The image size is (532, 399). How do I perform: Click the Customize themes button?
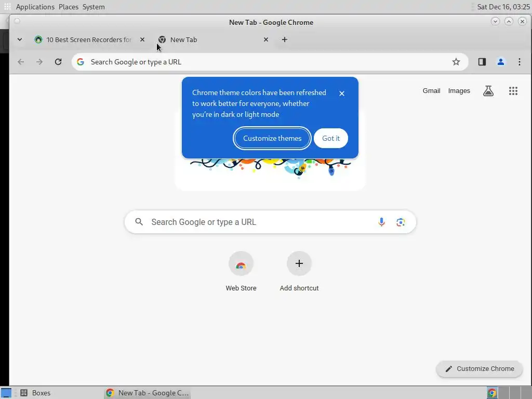[x=272, y=138]
